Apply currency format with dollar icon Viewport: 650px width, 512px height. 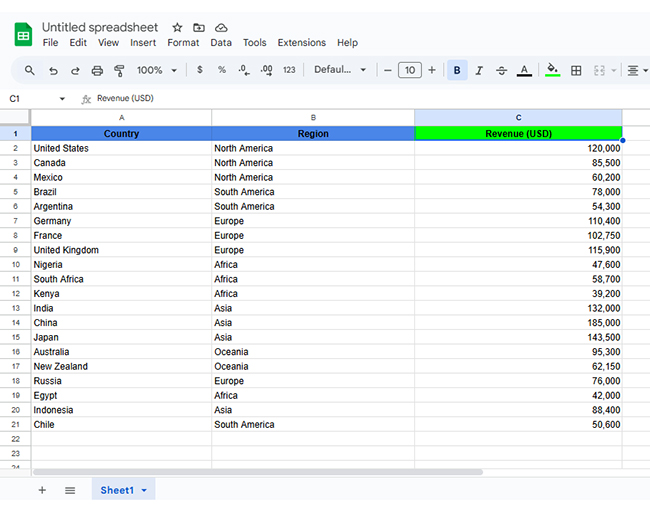(x=200, y=70)
